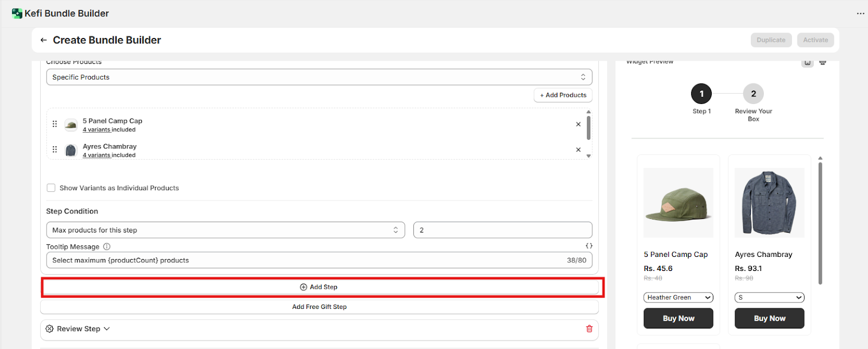Image resolution: width=868 pixels, height=349 pixels.
Task: Remove Ayres Chambray with its X icon
Action: pyautogui.click(x=578, y=150)
